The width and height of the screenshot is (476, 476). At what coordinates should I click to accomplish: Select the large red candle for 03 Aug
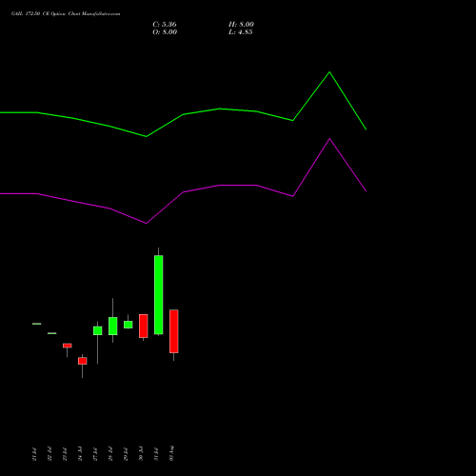coord(174,331)
